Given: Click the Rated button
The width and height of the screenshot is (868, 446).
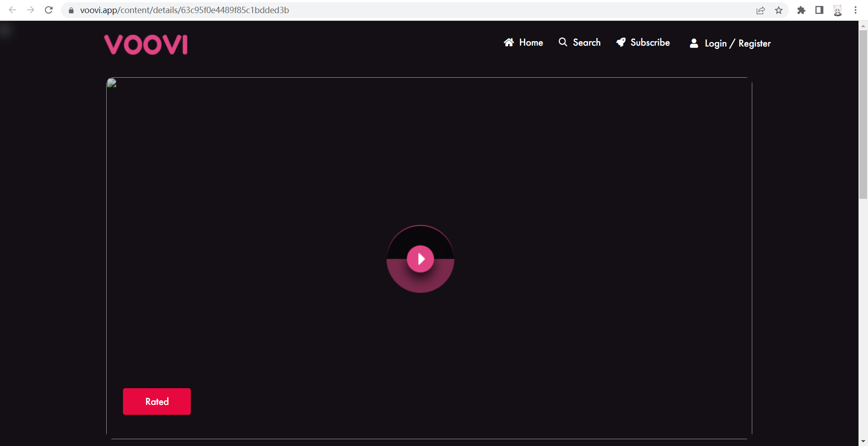Looking at the screenshot, I should (157, 401).
